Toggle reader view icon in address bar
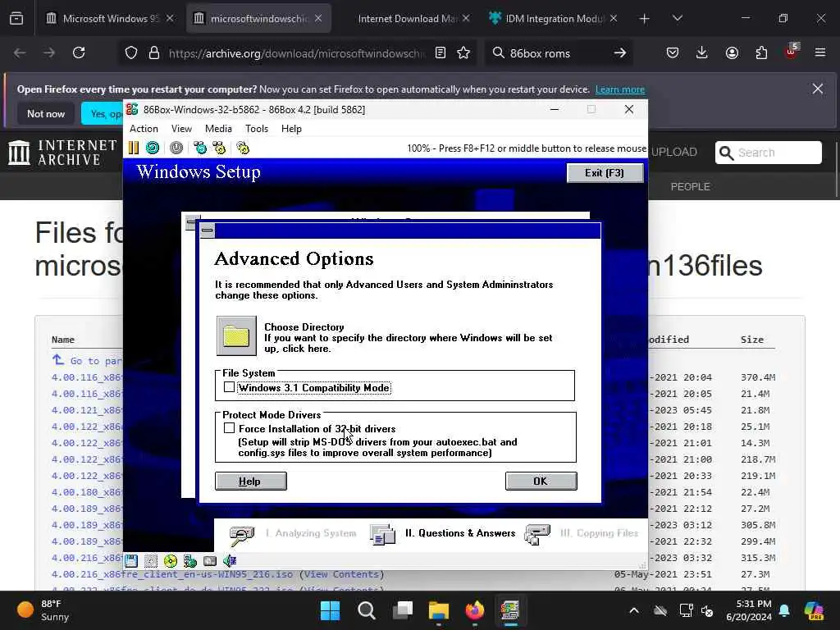This screenshot has height=630, width=840. point(441,52)
